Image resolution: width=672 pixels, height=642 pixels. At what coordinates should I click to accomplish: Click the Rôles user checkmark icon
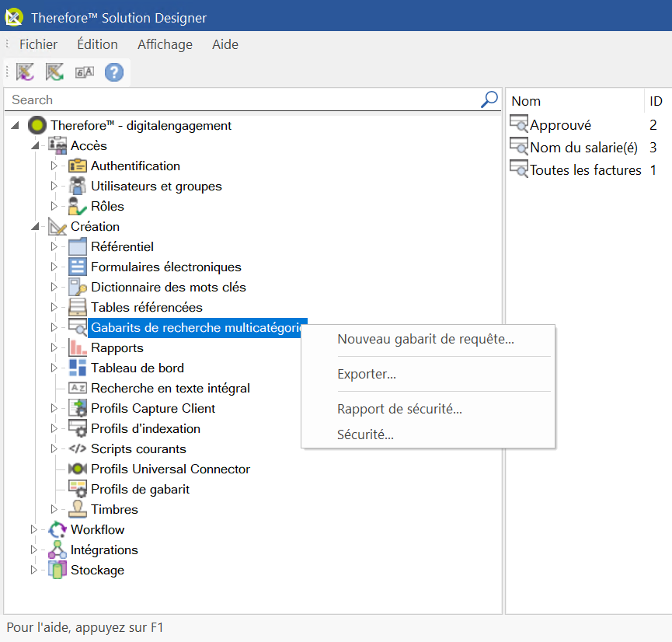(x=78, y=206)
